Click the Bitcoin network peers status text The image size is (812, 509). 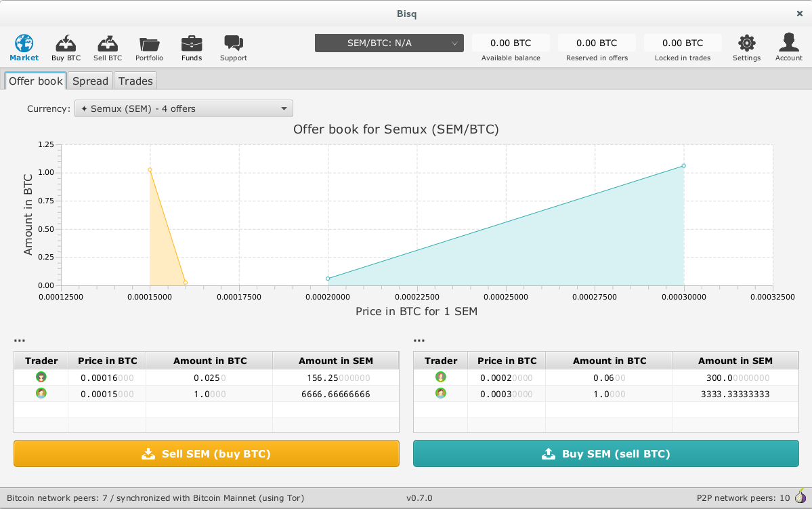coord(155,498)
